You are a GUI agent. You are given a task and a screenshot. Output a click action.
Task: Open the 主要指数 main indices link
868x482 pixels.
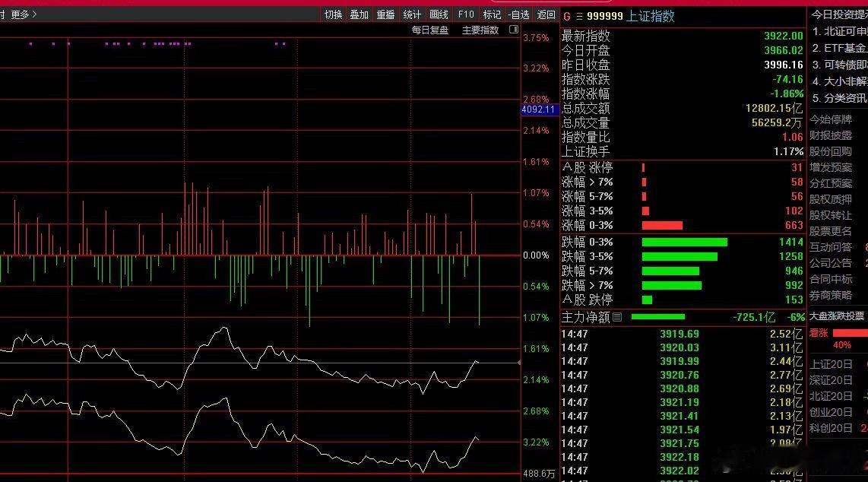click(480, 30)
